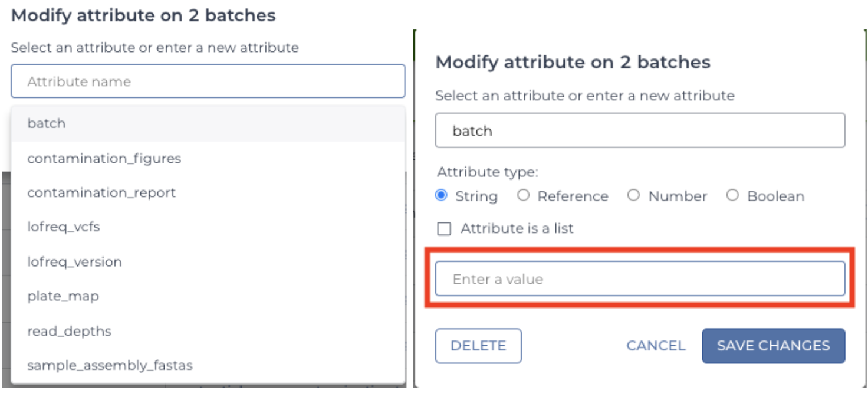The width and height of the screenshot is (868, 400).
Task: Click the SAVE CHANGES button
Action: point(774,346)
